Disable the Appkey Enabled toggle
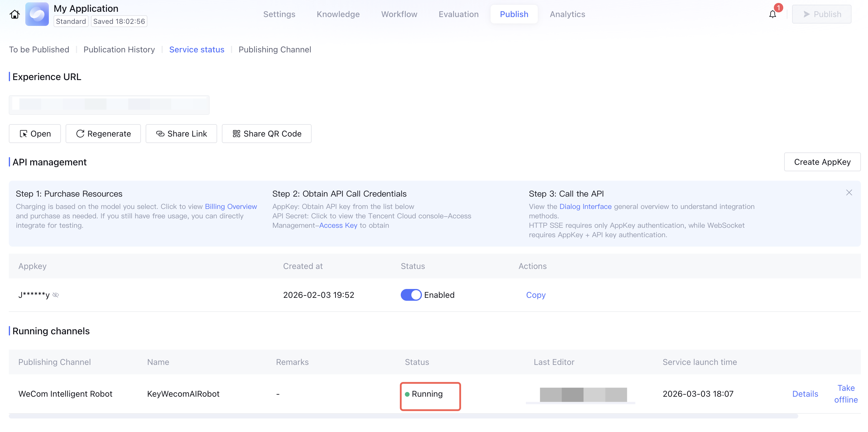The height and width of the screenshot is (432, 868). pyautogui.click(x=411, y=295)
